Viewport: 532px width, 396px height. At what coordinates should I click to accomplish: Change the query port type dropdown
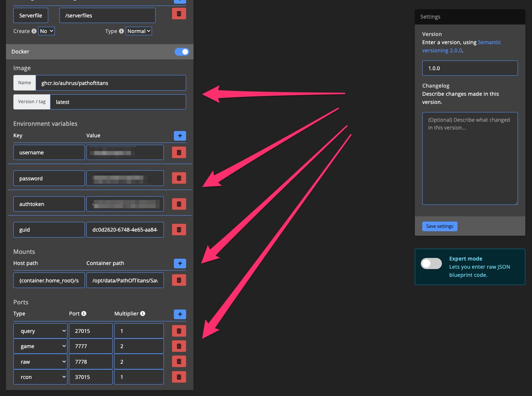[40, 331]
